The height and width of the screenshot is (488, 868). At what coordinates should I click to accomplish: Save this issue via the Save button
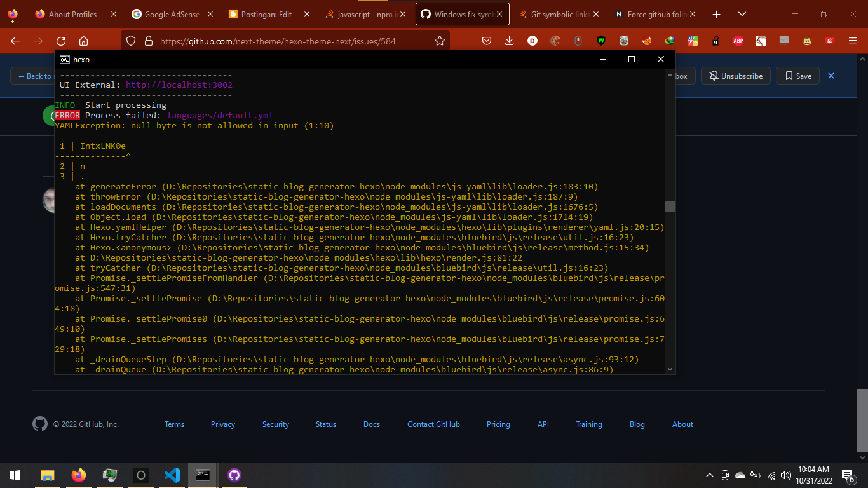click(797, 76)
